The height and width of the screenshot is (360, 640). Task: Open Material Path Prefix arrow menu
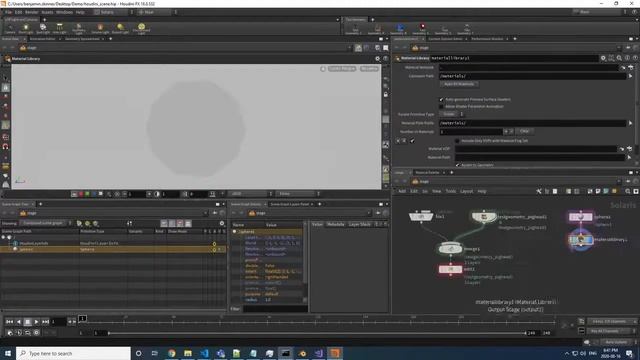pyautogui.click(x=631, y=123)
